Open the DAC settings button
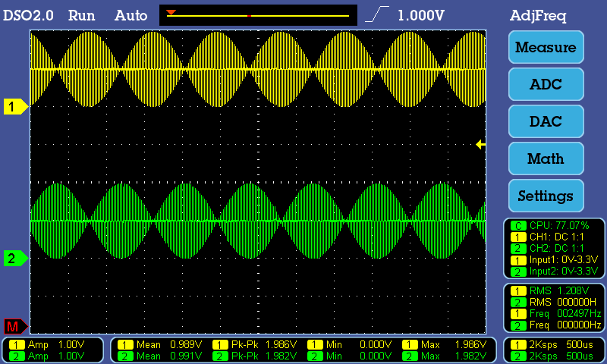 [x=546, y=121]
